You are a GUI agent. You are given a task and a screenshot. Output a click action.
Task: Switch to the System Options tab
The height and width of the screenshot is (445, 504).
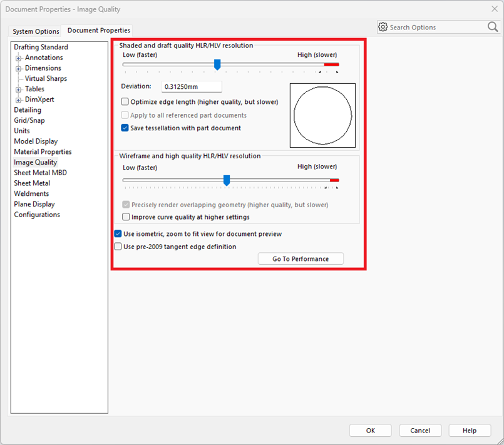pos(36,31)
